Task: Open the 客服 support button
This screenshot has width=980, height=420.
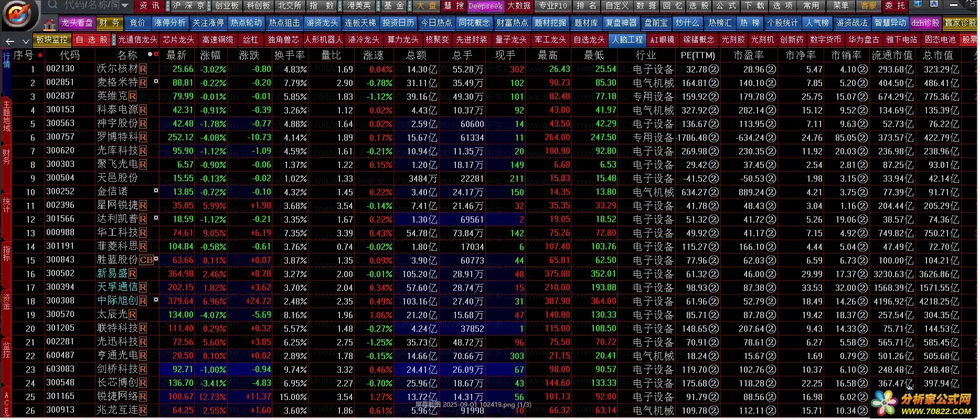Action: pyautogui.click(x=869, y=5)
